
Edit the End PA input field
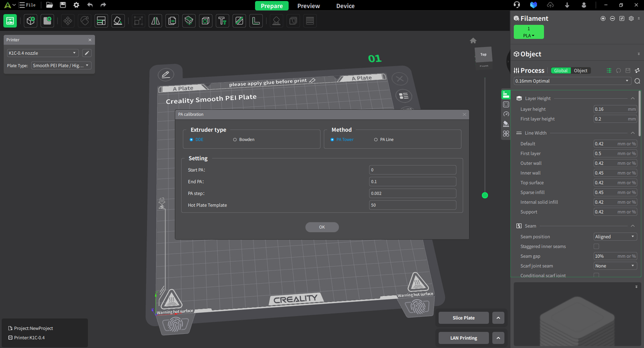413,181
